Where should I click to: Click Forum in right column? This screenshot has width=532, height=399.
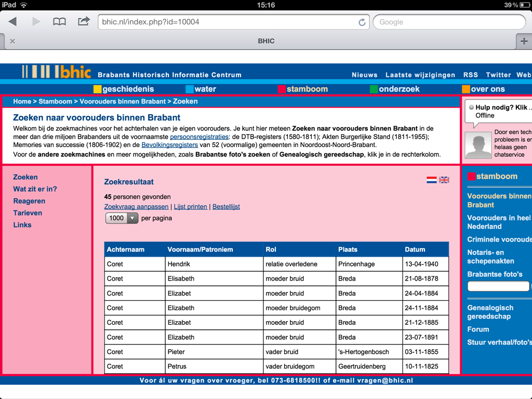[478, 329]
